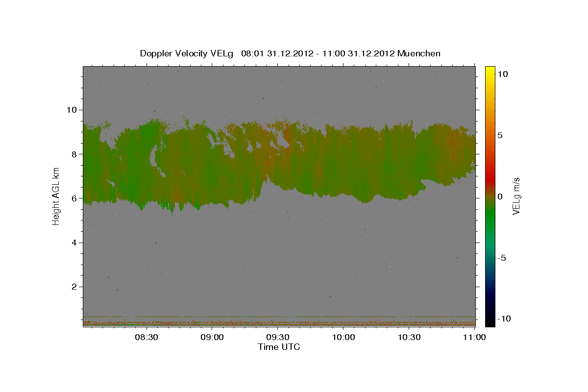The image size is (588, 392).
Task: Click the height tick label 6
Action: (x=73, y=198)
